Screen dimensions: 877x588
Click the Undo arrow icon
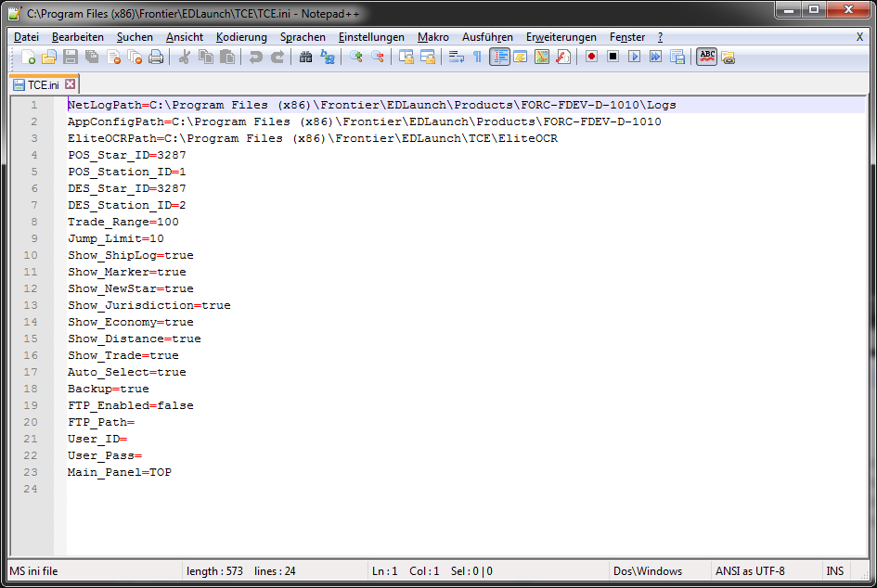click(x=255, y=57)
